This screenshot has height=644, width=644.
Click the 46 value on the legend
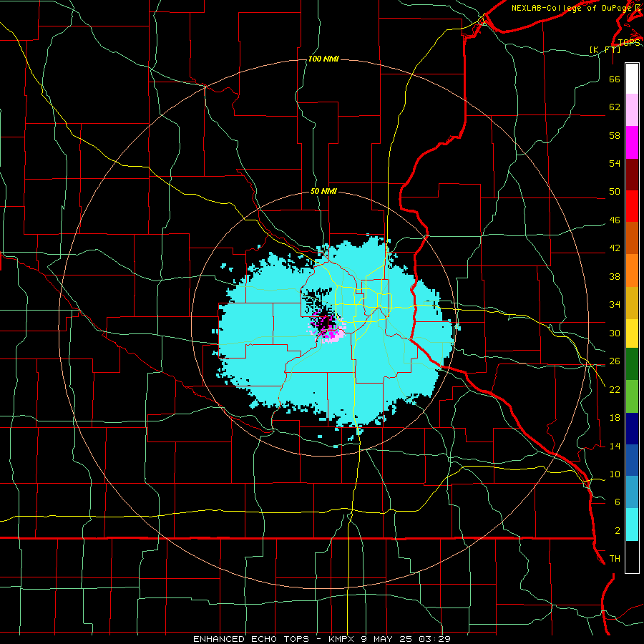coord(615,220)
